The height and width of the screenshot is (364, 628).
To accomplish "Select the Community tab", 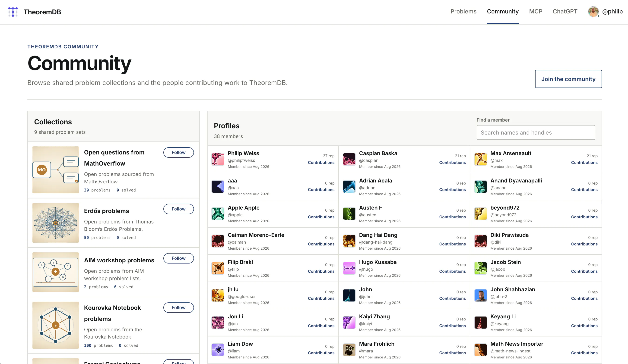I will coord(503,11).
